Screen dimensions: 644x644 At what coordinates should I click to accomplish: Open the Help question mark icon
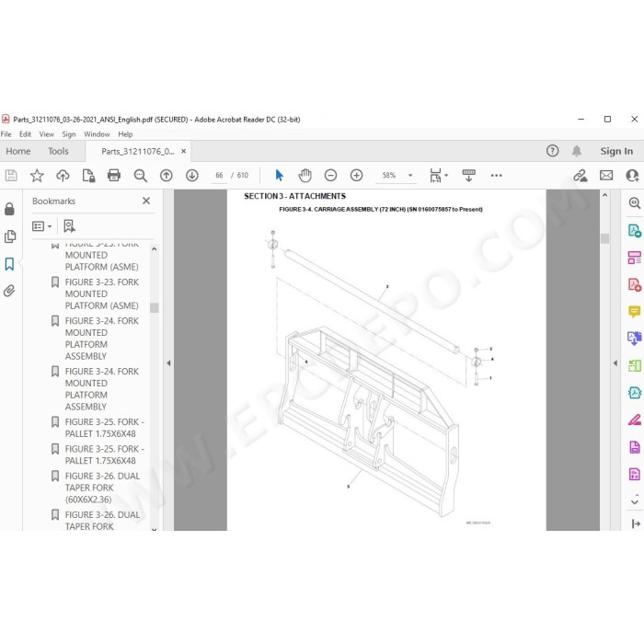click(x=552, y=151)
